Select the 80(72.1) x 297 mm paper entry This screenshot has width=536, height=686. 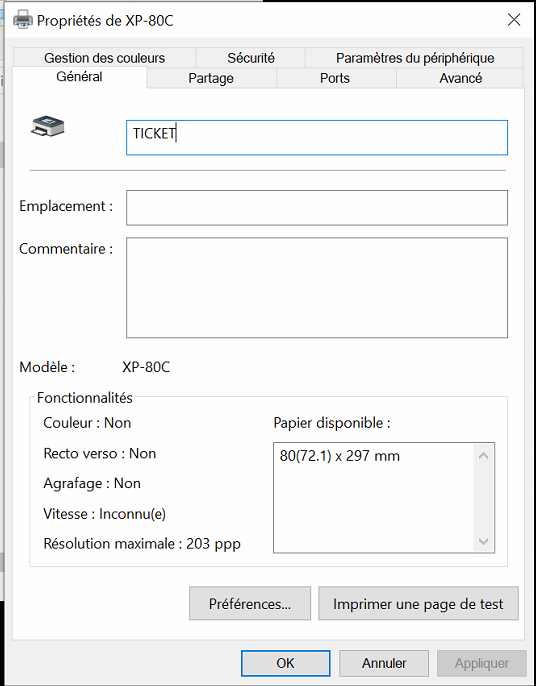tap(340, 456)
